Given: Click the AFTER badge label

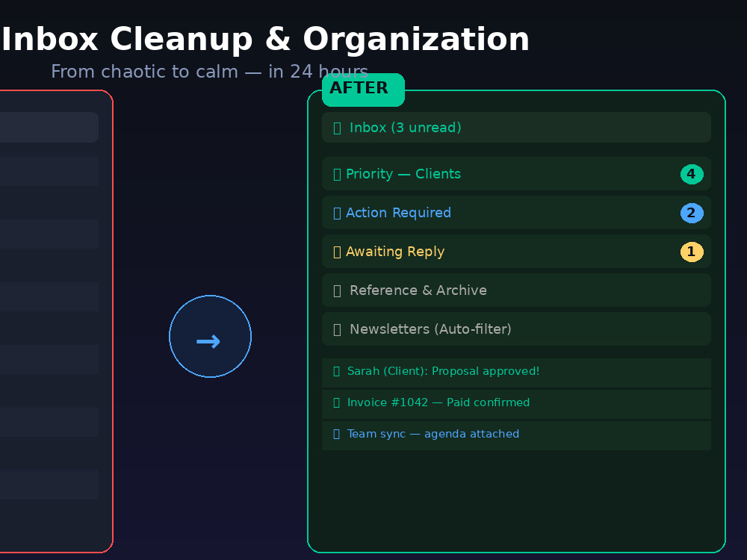Looking at the screenshot, I should click(x=363, y=90).
